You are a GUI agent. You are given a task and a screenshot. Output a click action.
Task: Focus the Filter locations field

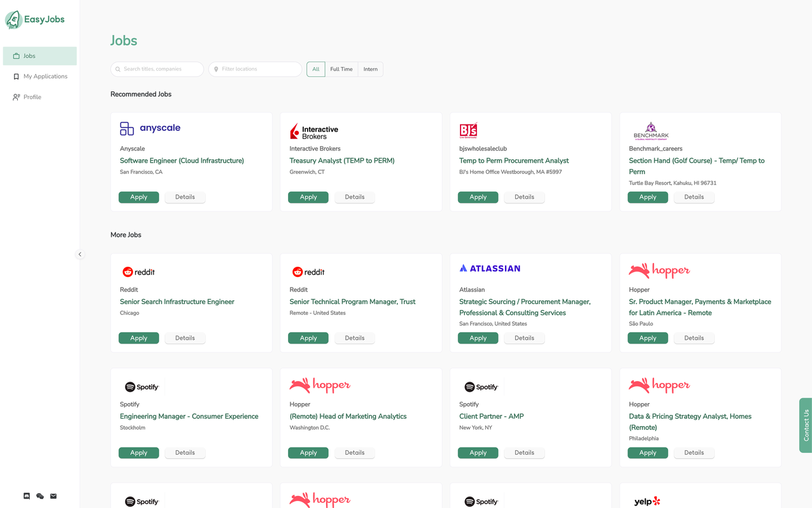pos(255,69)
